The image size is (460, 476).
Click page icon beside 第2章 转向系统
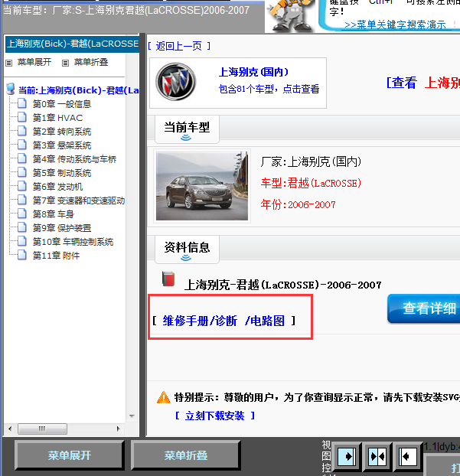coord(22,131)
